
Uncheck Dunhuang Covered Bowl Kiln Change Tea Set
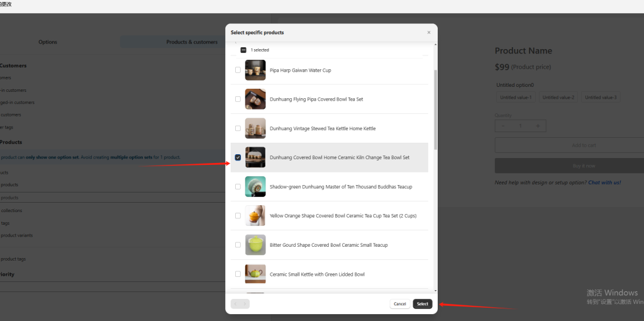coord(238,157)
